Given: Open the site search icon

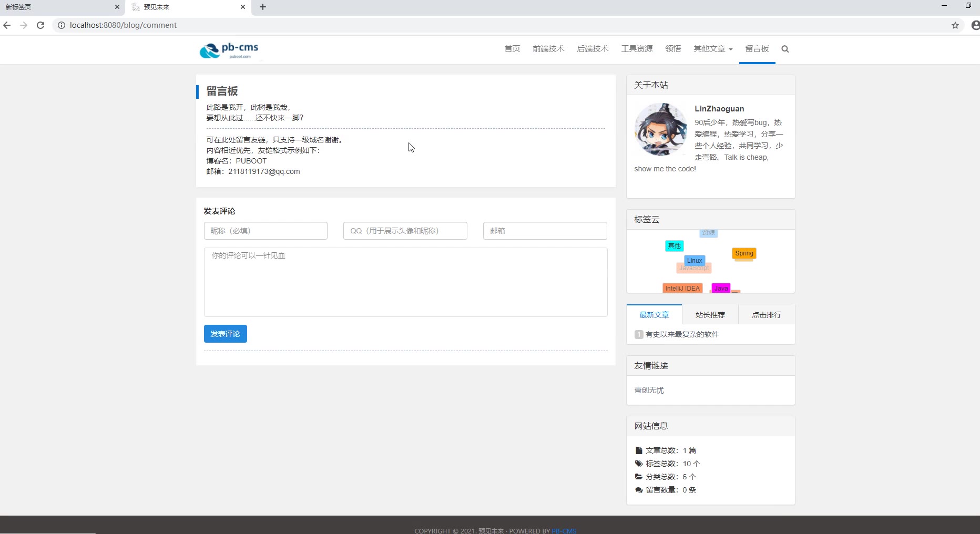Looking at the screenshot, I should tap(785, 49).
